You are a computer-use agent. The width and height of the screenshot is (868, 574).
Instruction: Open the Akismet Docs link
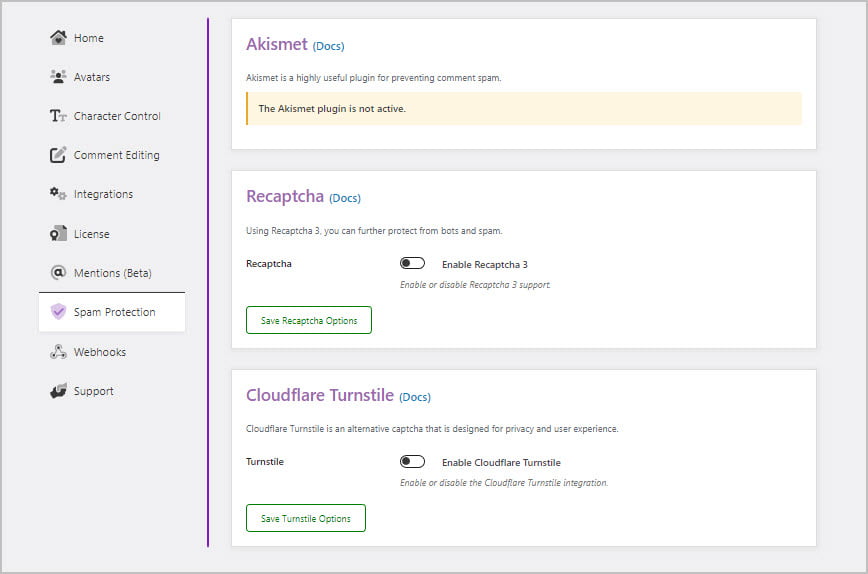(x=328, y=46)
